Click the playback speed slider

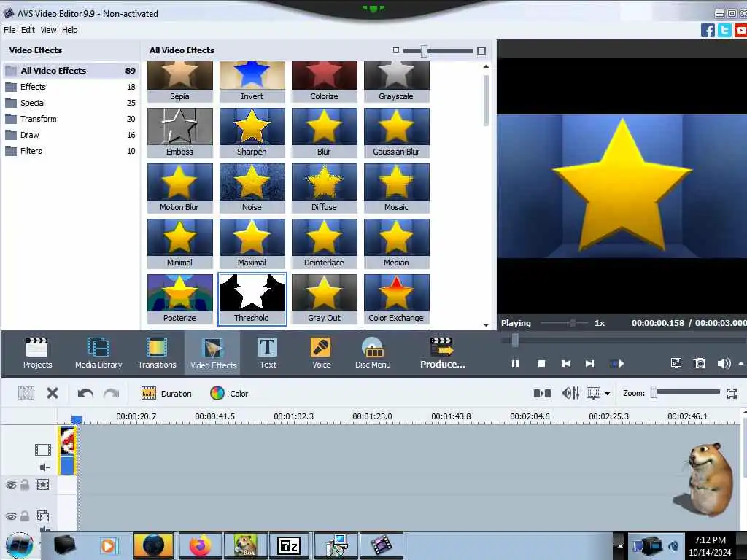(x=565, y=323)
